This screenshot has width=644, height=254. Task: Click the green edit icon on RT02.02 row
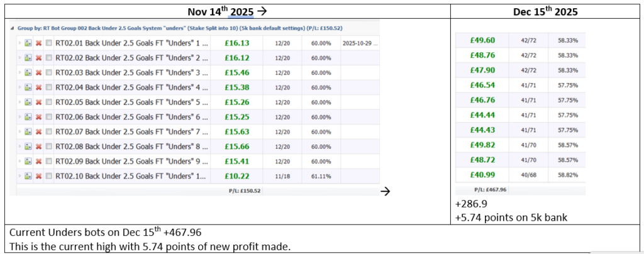28,58
